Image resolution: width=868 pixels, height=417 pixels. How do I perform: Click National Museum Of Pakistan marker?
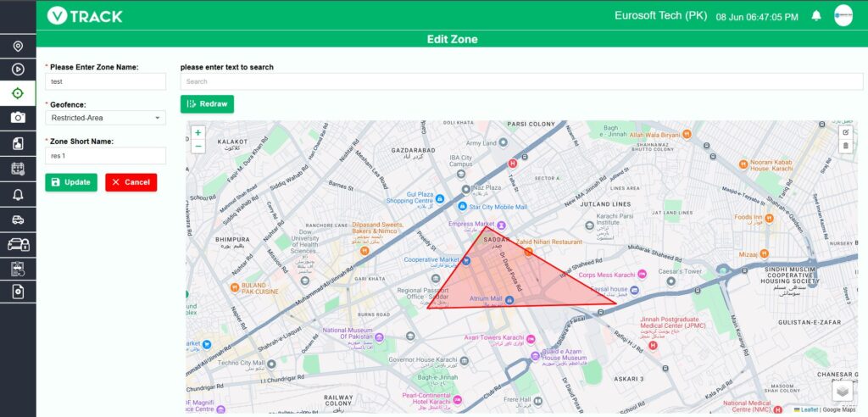379,337
